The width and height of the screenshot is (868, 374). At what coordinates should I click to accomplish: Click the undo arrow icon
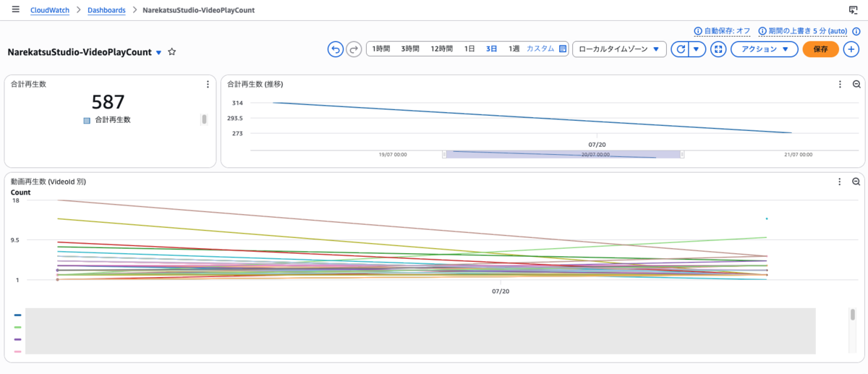coord(336,49)
